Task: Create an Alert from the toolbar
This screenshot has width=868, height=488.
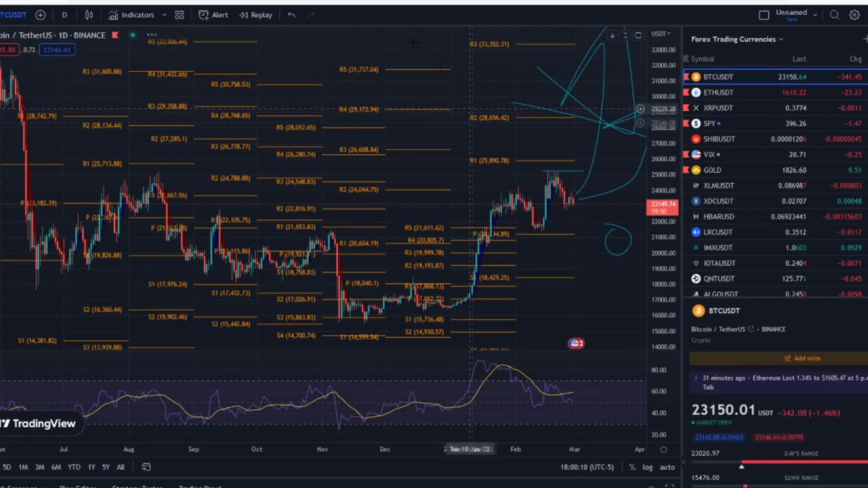Action: click(x=213, y=15)
